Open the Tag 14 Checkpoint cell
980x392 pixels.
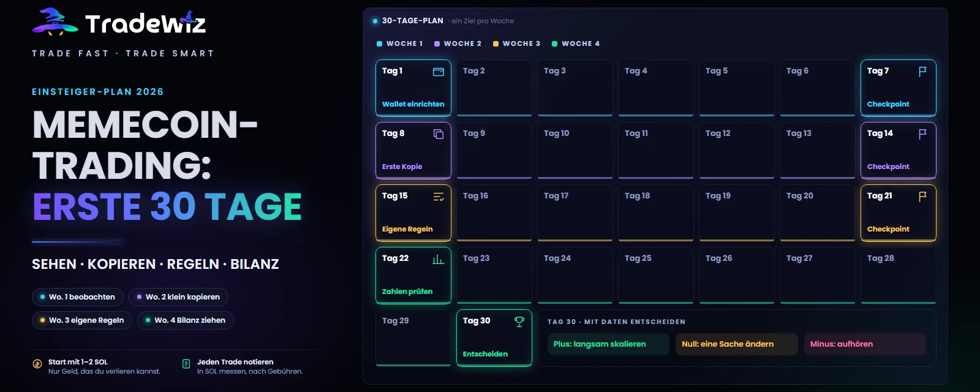point(899,150)
